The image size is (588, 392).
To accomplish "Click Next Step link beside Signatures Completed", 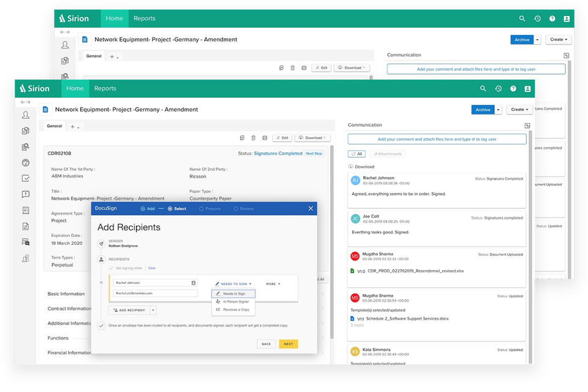I will (314, 153).
